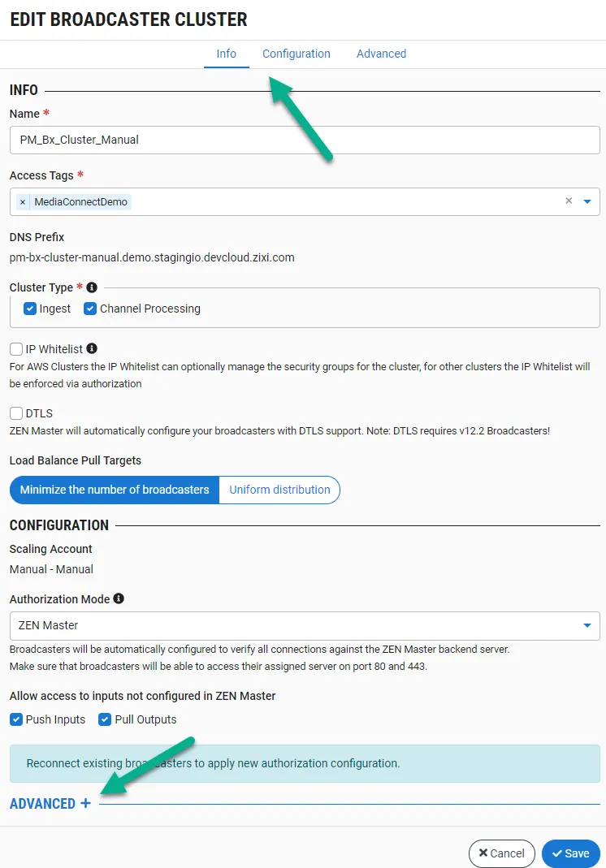Expand Advanced section with plus icon
Viewport: 606px width, 868px height.
pyautogui.click(x=85, y=803)
